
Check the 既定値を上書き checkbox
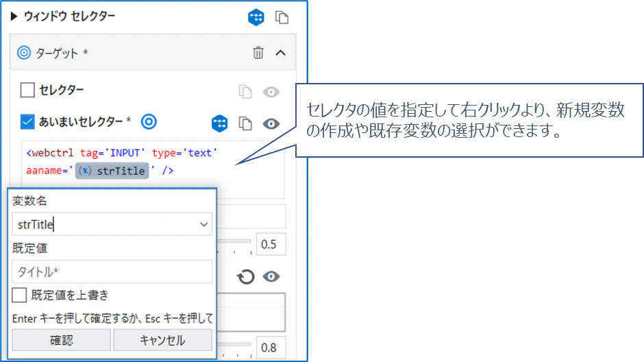pos(19,295)
